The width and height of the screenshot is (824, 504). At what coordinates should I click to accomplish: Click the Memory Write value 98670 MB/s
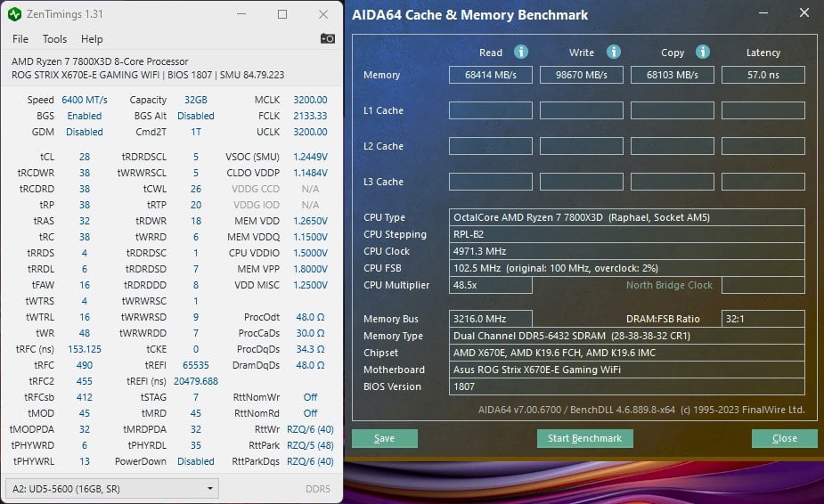point(582,75)
